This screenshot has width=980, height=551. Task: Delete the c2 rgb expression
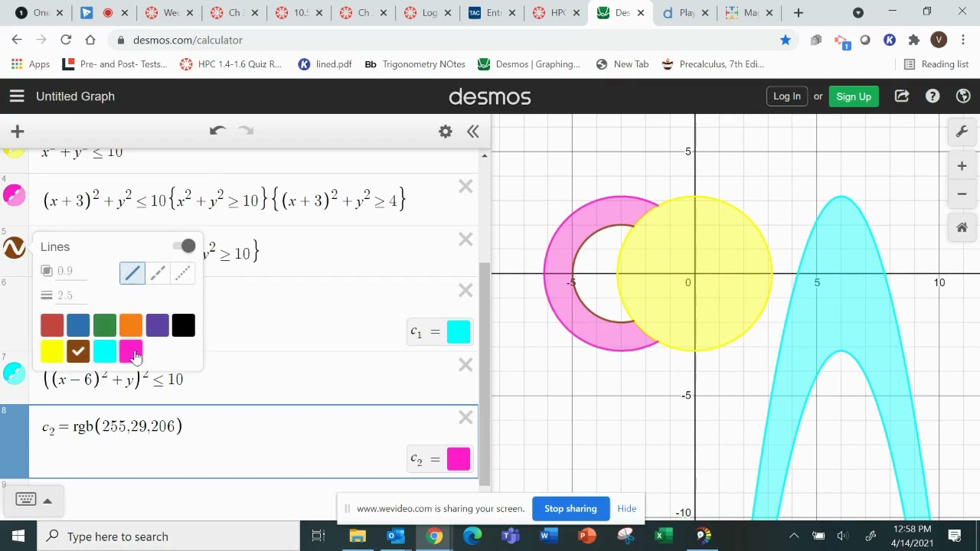pos(465,418)
